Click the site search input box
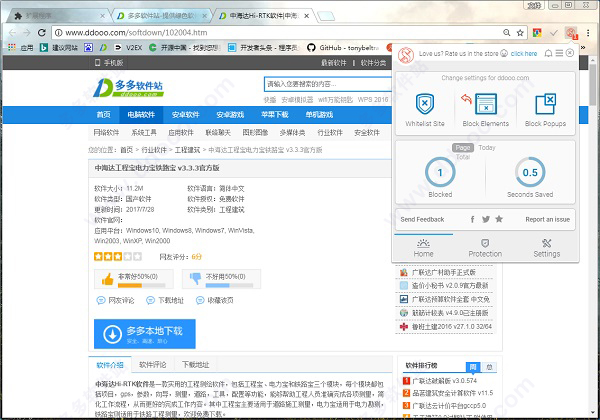Screen dimensions: 600x420 tap(328, 84)
